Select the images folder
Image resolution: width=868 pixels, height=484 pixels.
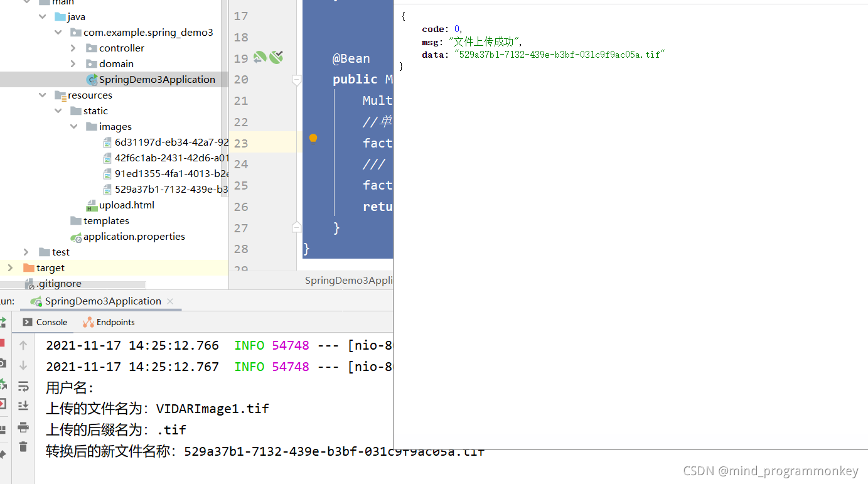point(109,126)
